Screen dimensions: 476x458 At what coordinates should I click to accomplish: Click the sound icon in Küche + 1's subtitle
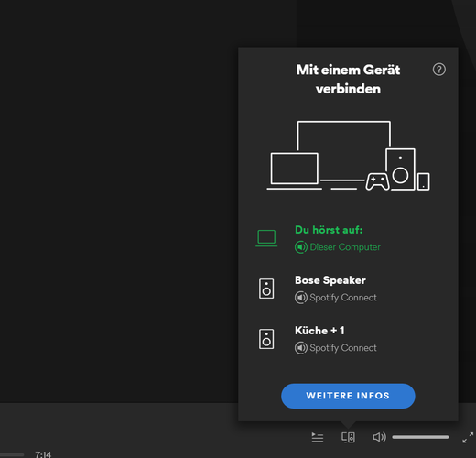pos(301,348)
